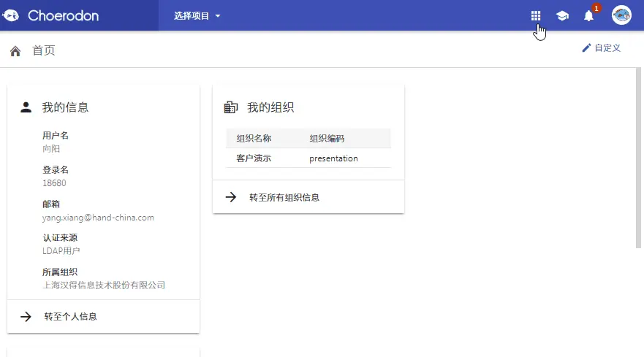This screenshot has width=644, height=357.
Task: Click the 所属组织 label
Action: (x=60, y=272)
